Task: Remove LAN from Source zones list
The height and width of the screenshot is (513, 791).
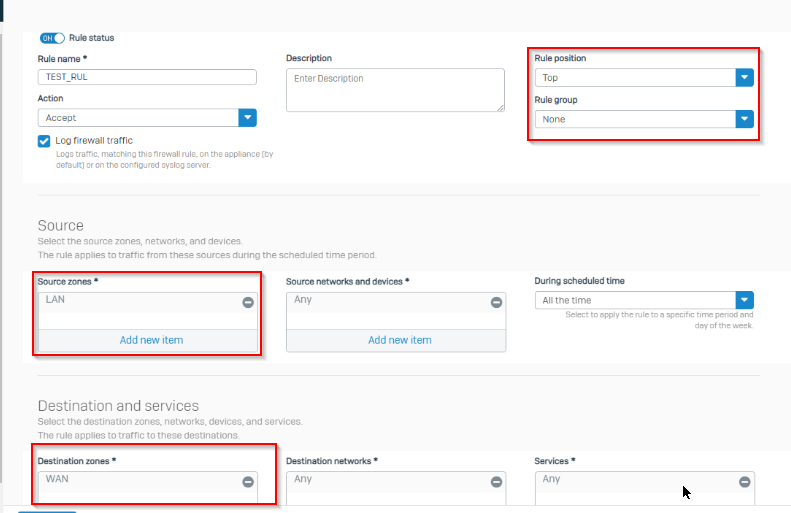Action: point(248,302)
